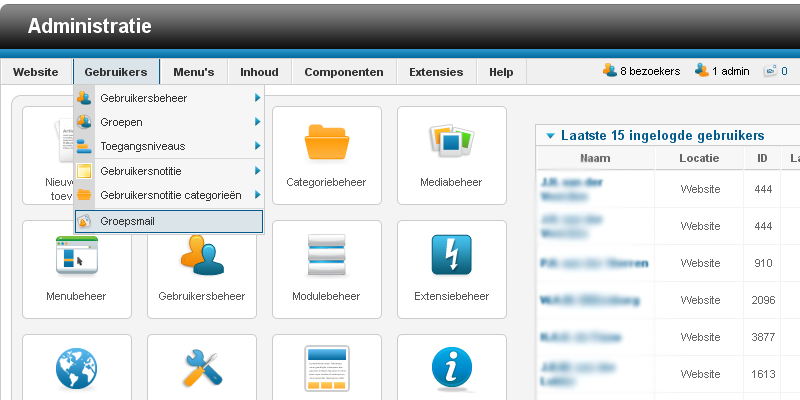Click the Administratie header title
This screenshot has width=800, height=400.
tap(89, 26)
